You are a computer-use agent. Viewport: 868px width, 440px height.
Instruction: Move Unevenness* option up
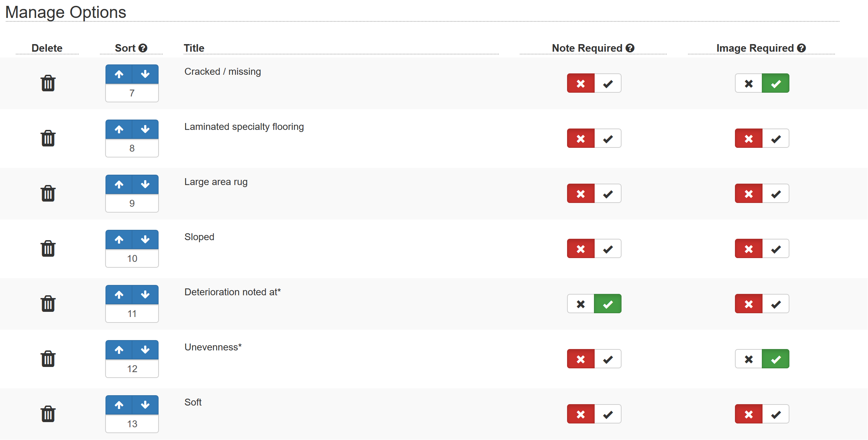point(119,350)
